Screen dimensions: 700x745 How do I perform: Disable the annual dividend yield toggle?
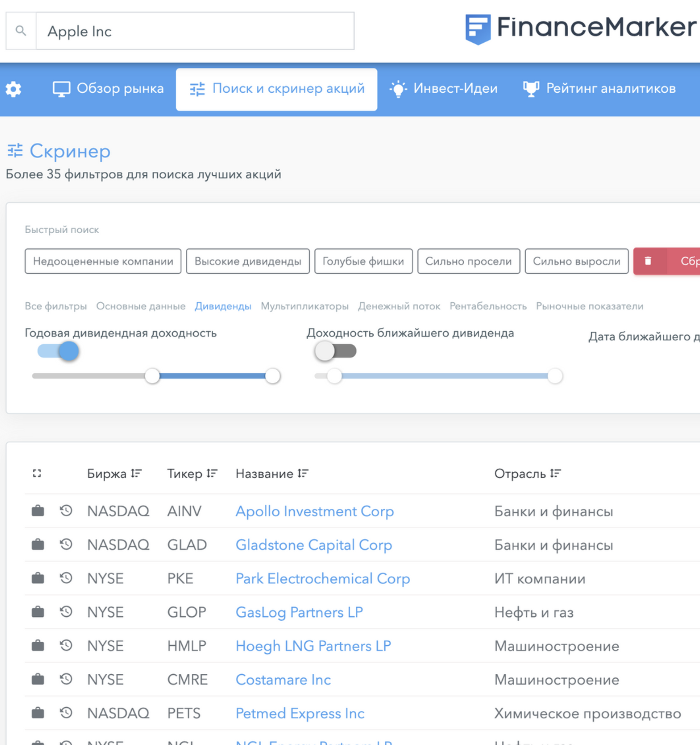coord(58,351)
